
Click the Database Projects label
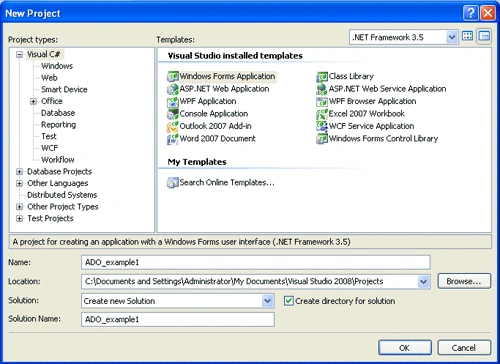coord(59,172)
